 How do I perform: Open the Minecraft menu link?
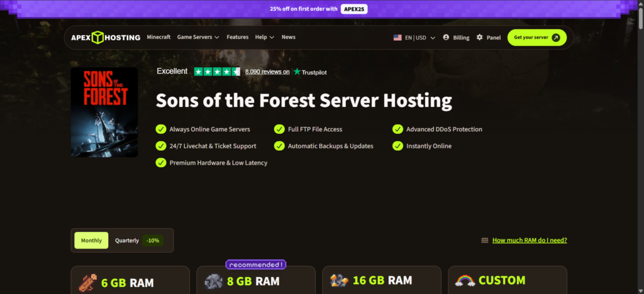[158, 37]
